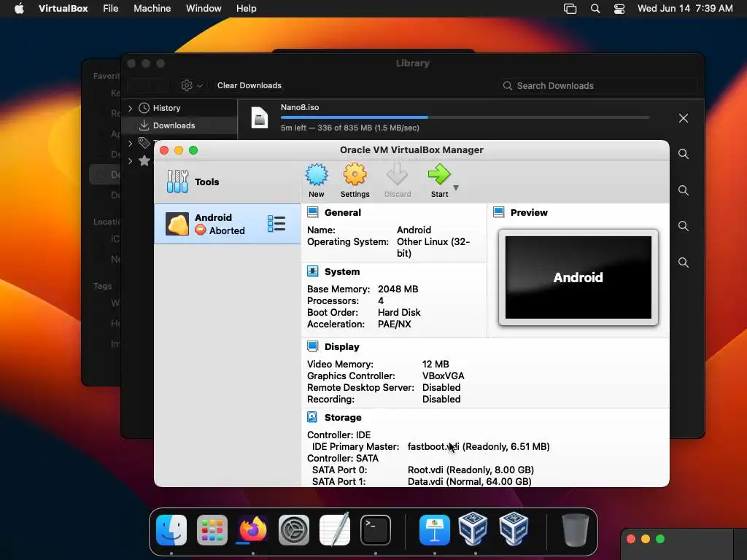Click the Android preview thumbnail
This screenshot has width=747, height=560.
click(578, 278)
